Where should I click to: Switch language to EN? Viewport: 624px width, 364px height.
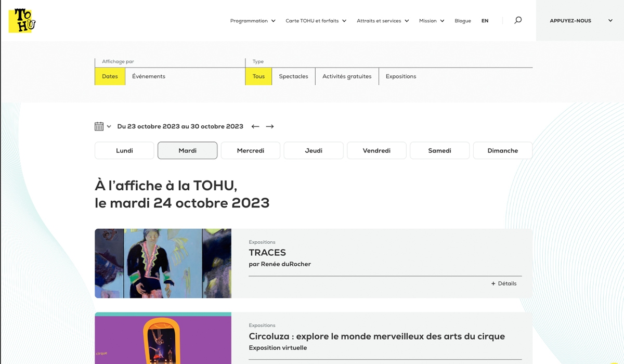click(485, 21)
